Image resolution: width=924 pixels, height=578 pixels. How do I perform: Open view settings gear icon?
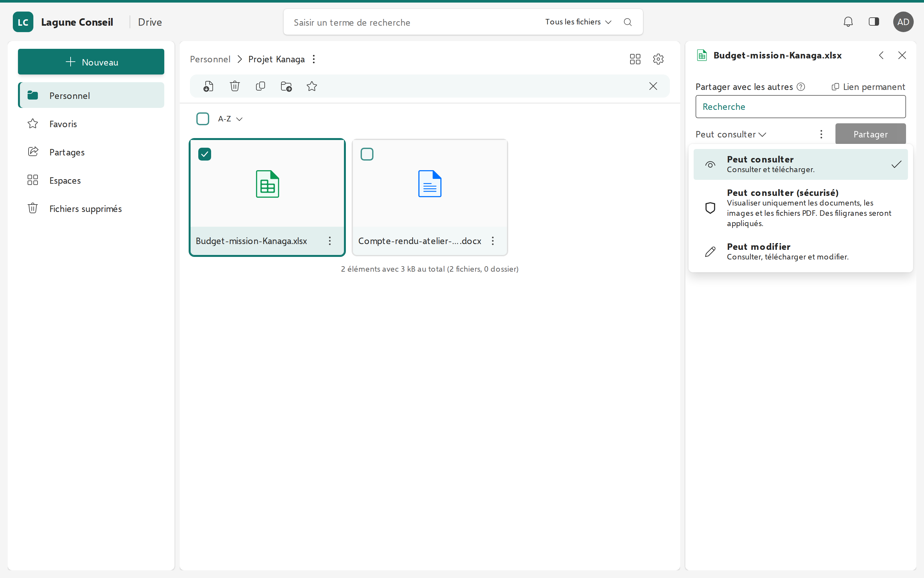(658, 59)
